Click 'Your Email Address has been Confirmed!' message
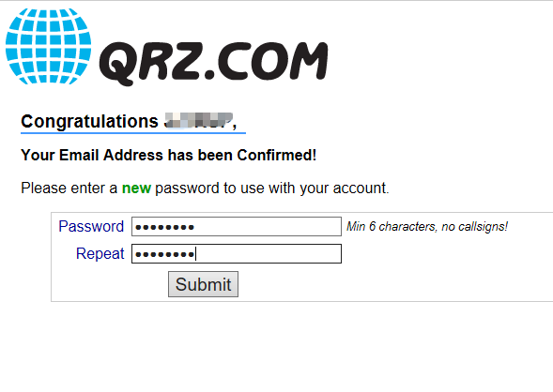The width and height of the screenshot is (553, 392). click(169, 155)
